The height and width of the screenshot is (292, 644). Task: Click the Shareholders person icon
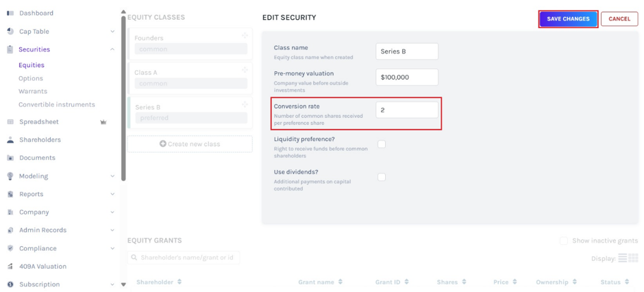tap(11, 140)
